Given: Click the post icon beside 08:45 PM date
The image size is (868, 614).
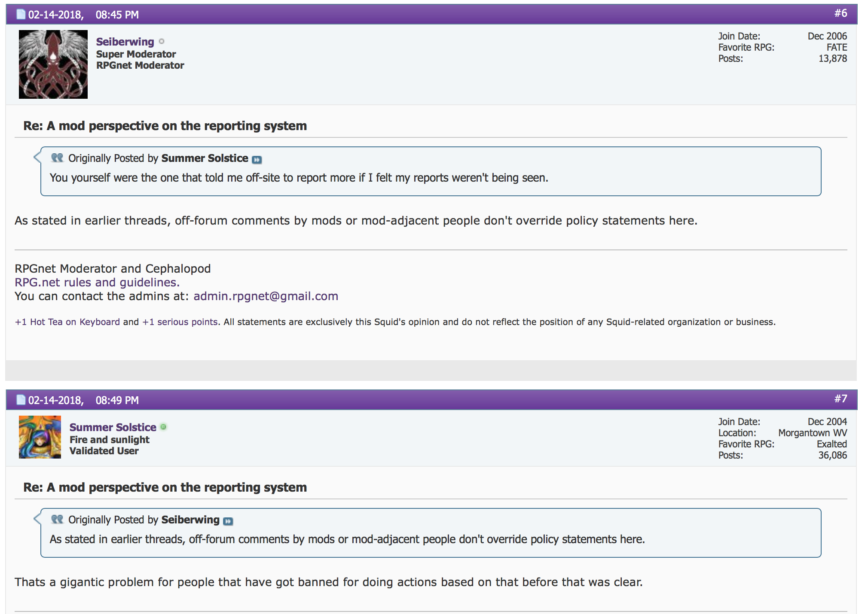Looking at the screenshot, I should point(21,15).
